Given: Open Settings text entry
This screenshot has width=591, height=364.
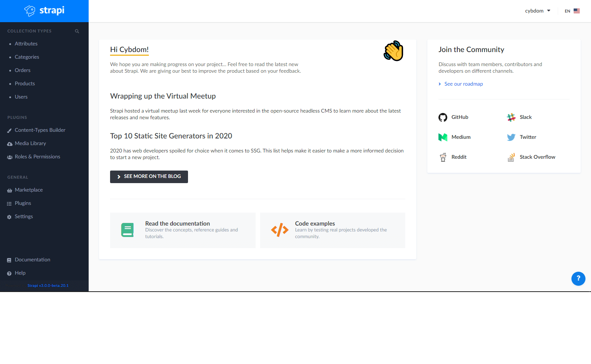Looking at the screenshot, I should pyautogui.click(x=24, y=216).
